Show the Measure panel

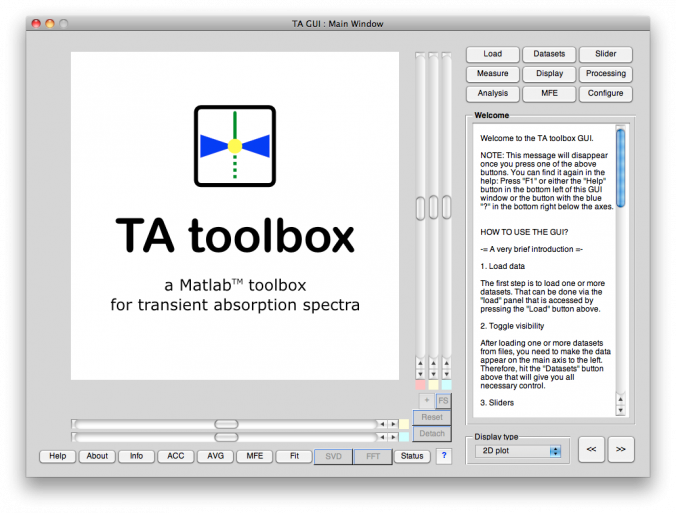492,74
